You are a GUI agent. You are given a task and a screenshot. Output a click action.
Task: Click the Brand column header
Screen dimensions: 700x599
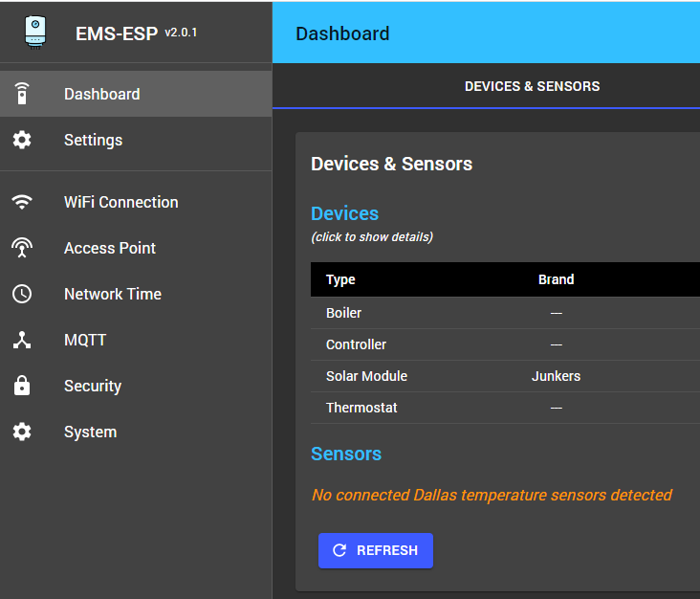pos(556,279)
